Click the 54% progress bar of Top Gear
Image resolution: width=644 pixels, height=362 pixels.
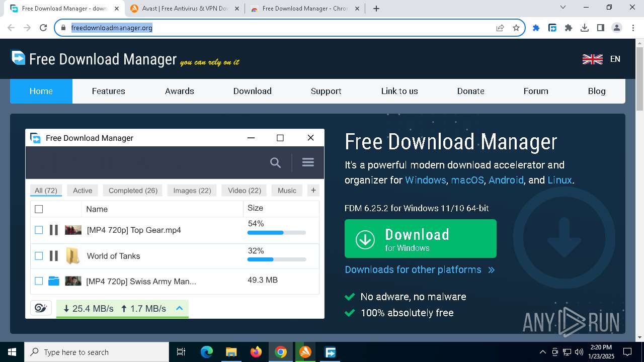click(x=277, y=233)
